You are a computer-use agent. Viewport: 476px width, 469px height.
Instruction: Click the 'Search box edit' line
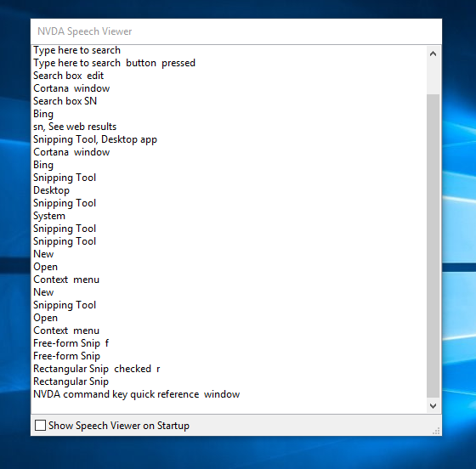(x=68, y=76)
